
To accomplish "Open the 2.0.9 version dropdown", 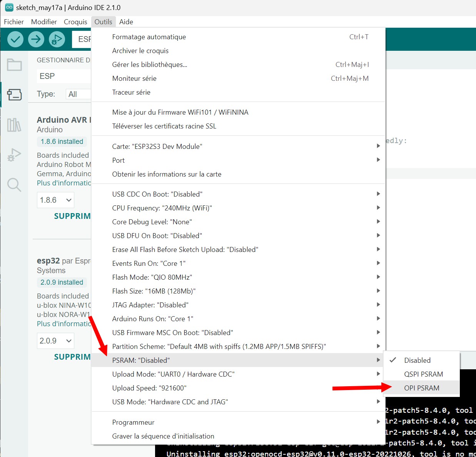I will pyautogui.click(x=55, y=341).
